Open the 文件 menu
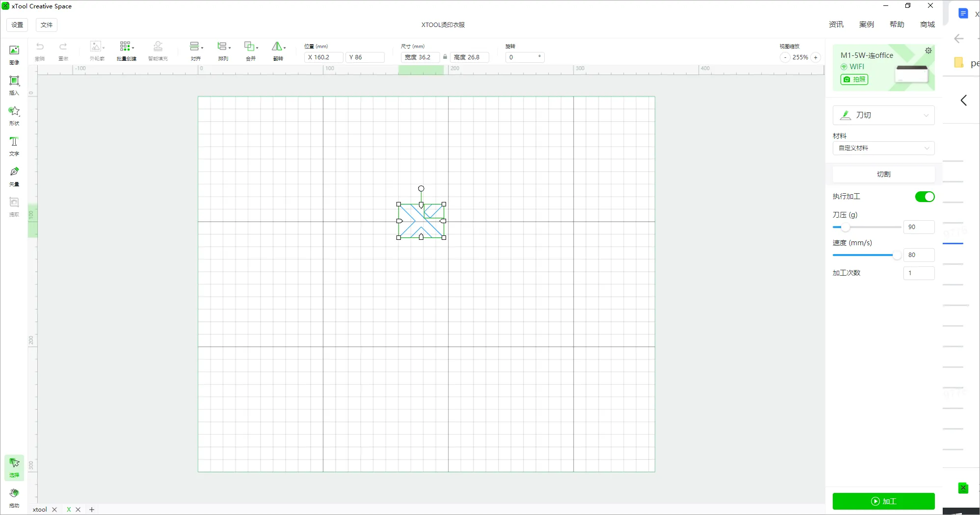Screen dimensions: 980x515 tap(47, 25)
